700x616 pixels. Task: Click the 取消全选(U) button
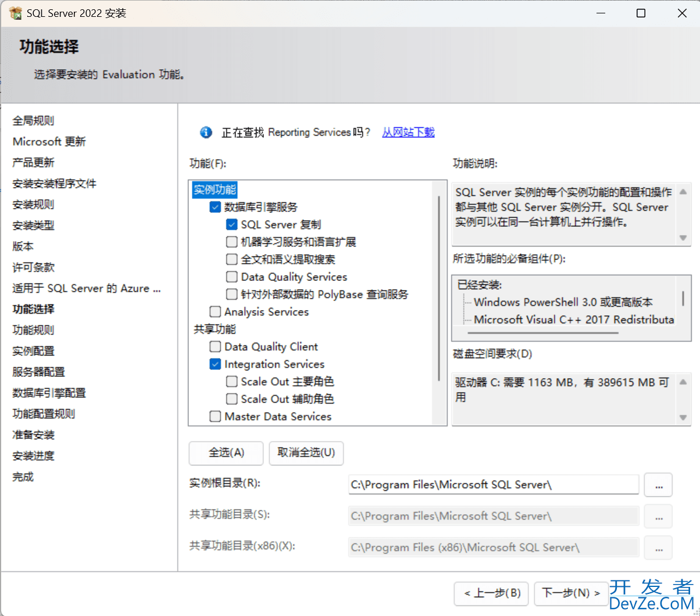pos(306,453)
